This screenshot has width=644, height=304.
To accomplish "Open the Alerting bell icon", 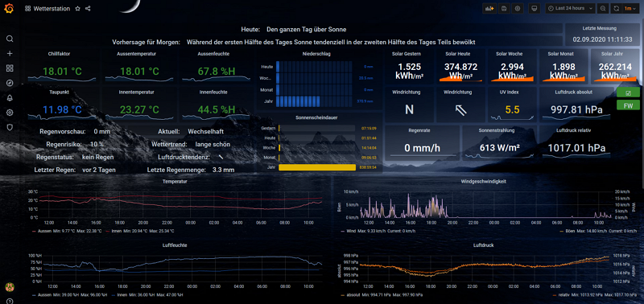I will (x=10, y=97).
